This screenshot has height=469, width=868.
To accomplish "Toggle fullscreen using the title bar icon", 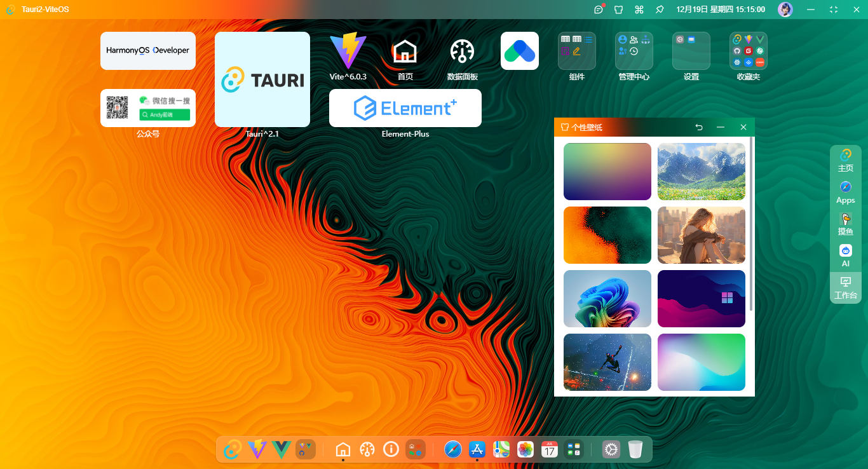I will click(x=834, y=10).
